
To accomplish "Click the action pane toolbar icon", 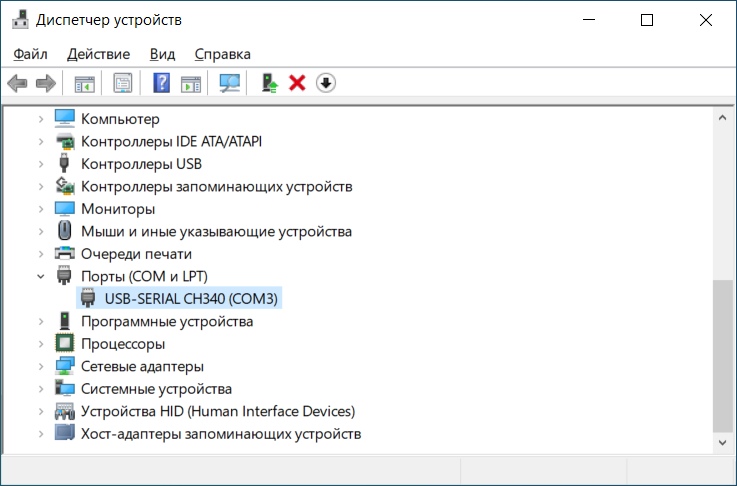I will 190,83.
